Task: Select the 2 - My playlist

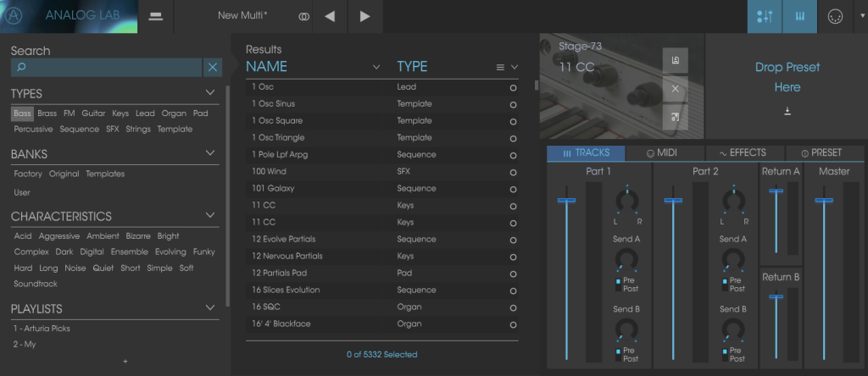Action: pyautogui.click(x=25, y=345)
